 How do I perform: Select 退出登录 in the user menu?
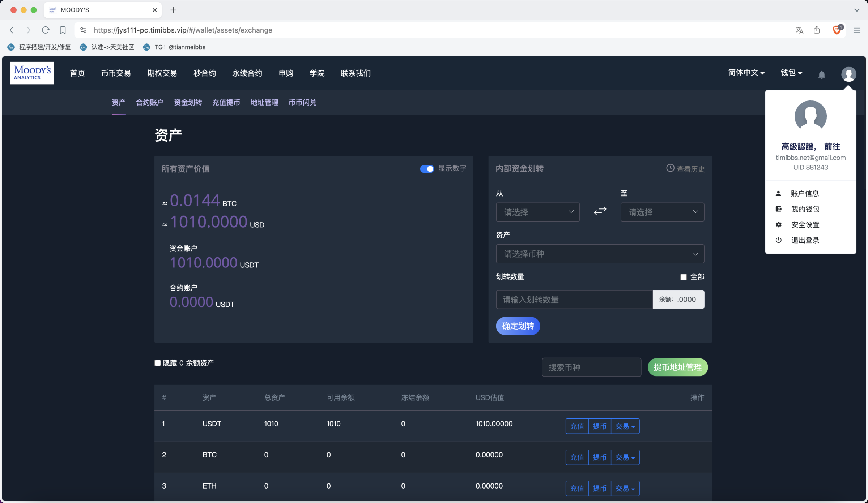805,240
